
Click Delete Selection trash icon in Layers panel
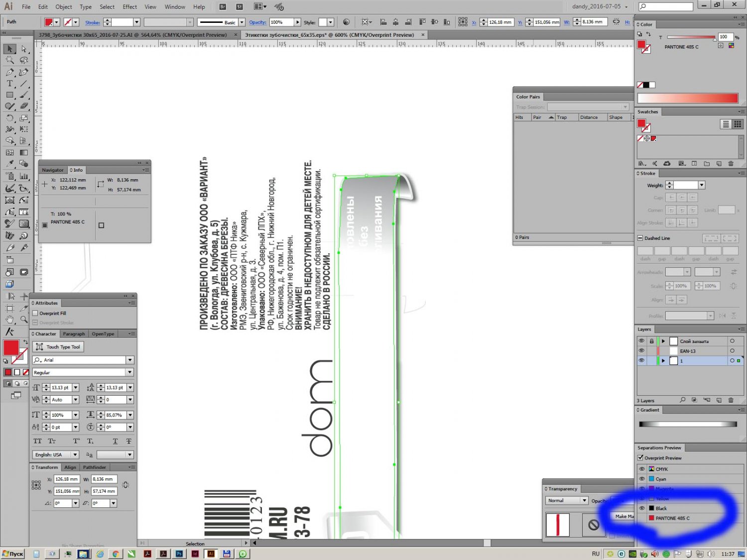tap(731, 400)
